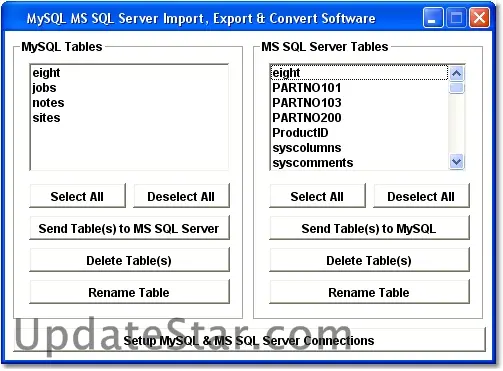Select the PARTNO200 table row
This screenshot has height=371, width=503.
(359, 118)
